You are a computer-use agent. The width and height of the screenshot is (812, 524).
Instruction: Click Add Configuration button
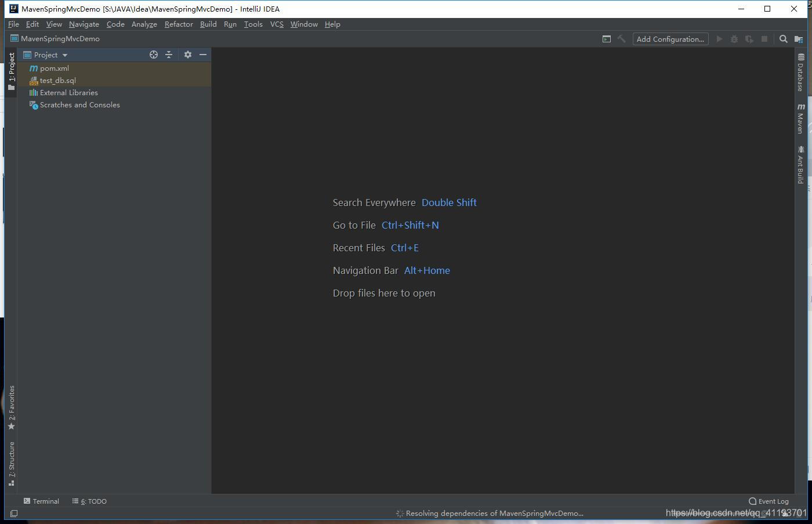[670, 39]
